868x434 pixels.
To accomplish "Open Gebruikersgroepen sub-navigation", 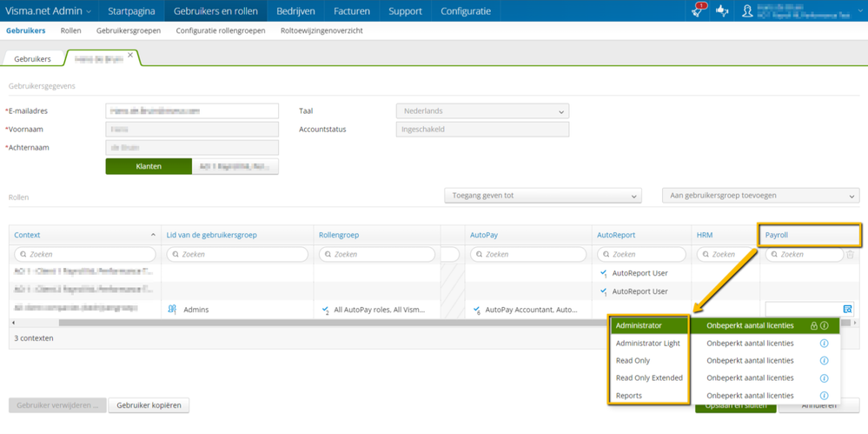I will click(129, 30).
